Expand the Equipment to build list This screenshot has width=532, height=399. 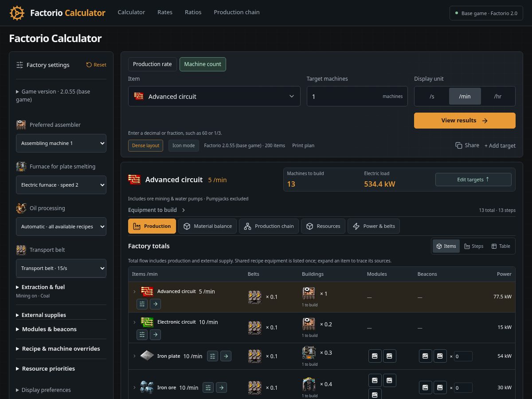click(x=157, y=210)
